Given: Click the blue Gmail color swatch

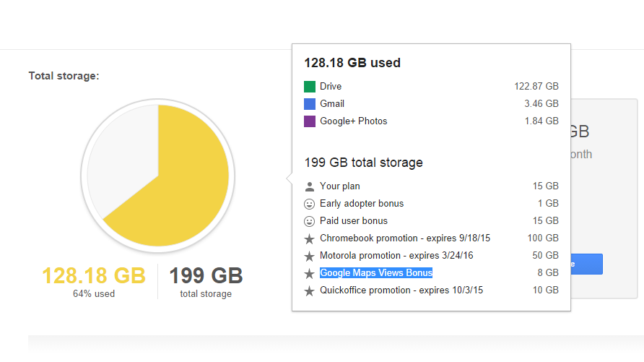Looking at the screenshot, I should [x=310, y=104].
